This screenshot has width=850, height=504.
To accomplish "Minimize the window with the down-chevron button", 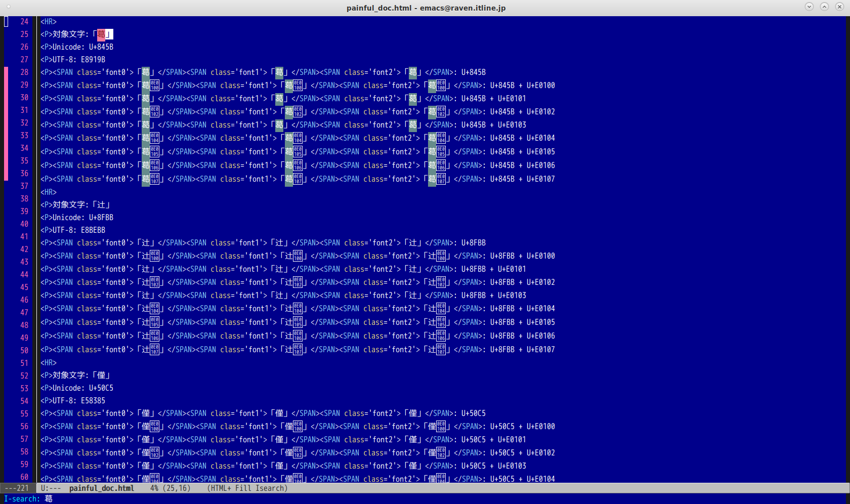I will coord(809,7).
